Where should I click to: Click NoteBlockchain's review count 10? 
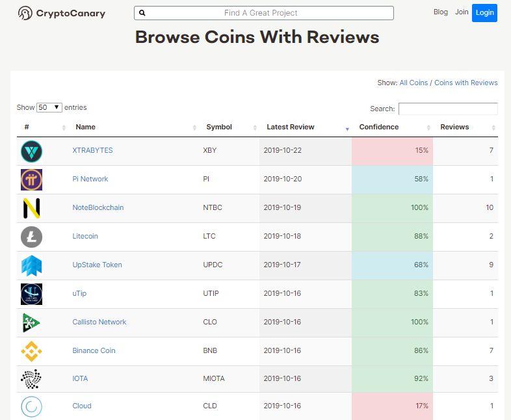tap(490, 207)
